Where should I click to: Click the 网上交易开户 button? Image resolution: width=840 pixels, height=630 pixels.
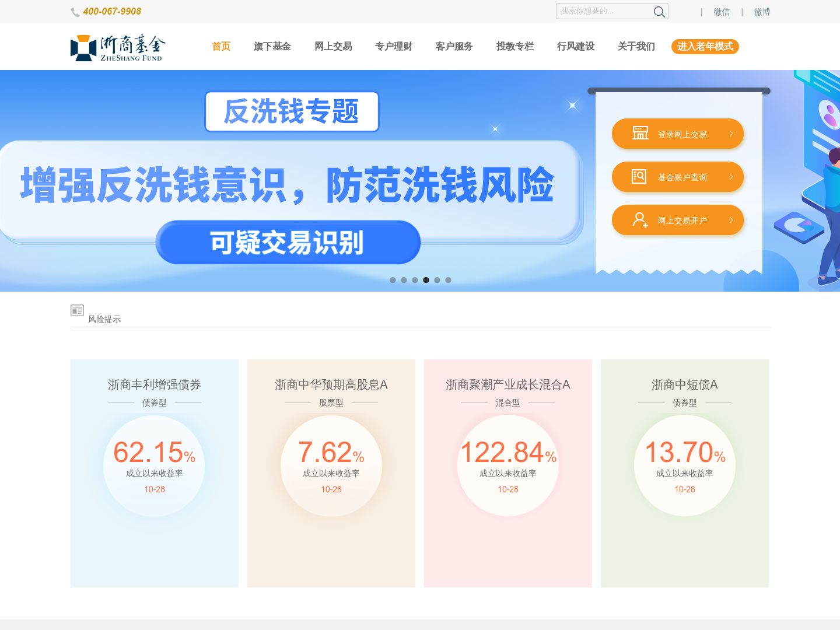pyautogui.click(x=678, y=220)
